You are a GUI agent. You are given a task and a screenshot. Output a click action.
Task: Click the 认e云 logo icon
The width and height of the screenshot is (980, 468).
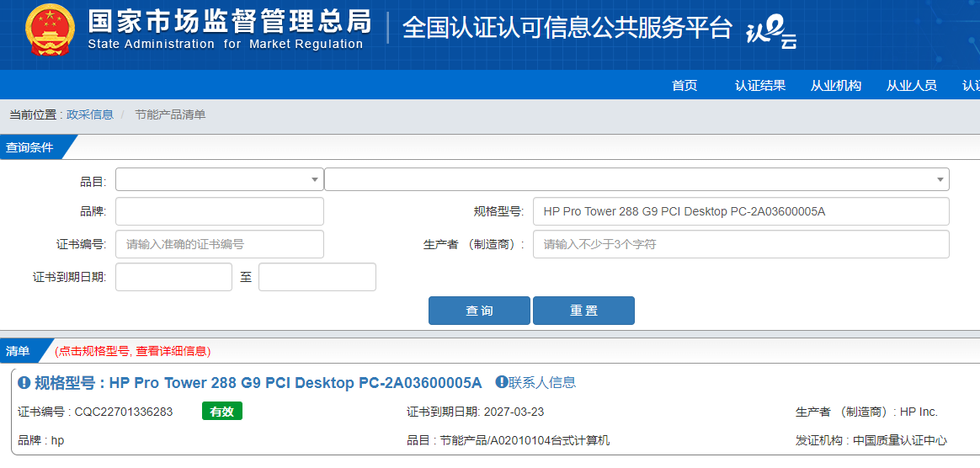coord(772,32)
